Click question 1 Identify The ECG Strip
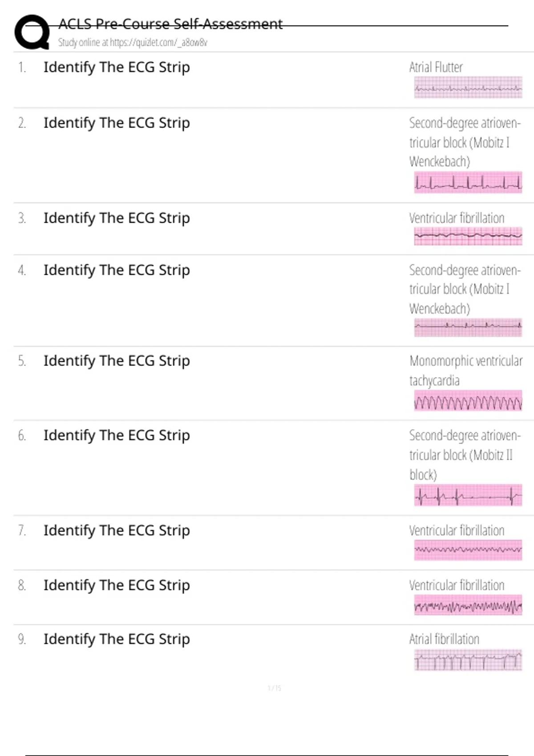The image size is (534, 756). click(117, 68)
